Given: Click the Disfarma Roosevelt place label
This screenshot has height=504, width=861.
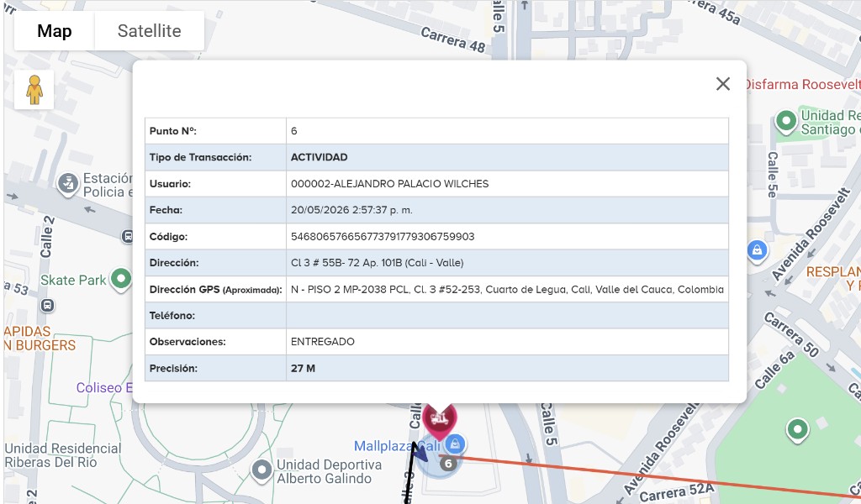Looking at the screenshot, I should coord(802,85).
